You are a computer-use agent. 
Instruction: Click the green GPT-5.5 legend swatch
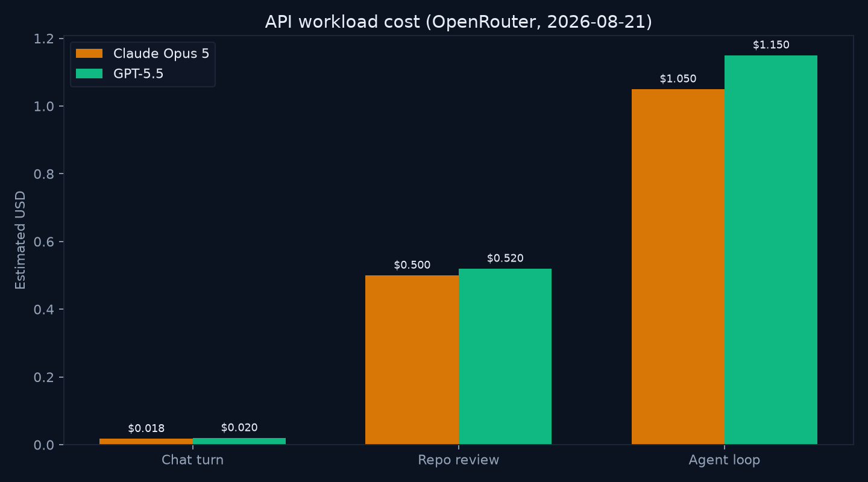point(89,74)
